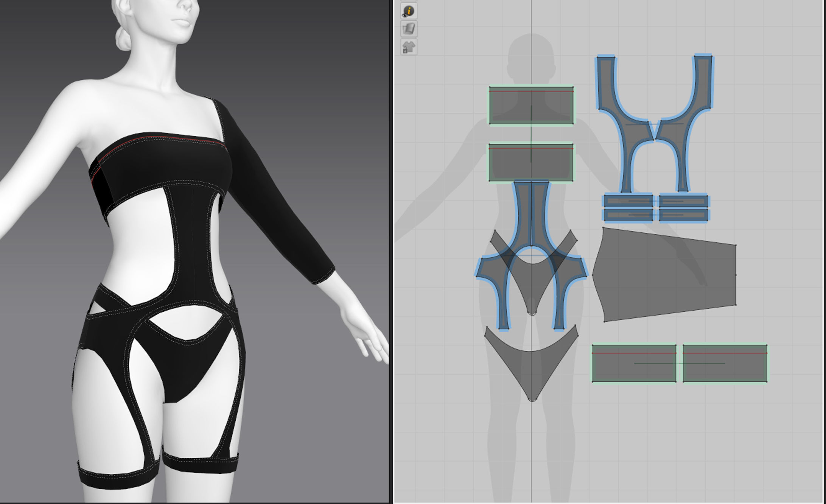Select the large sleeve pattern piece
Screen dimensions: 826x504
pos(664,275)
